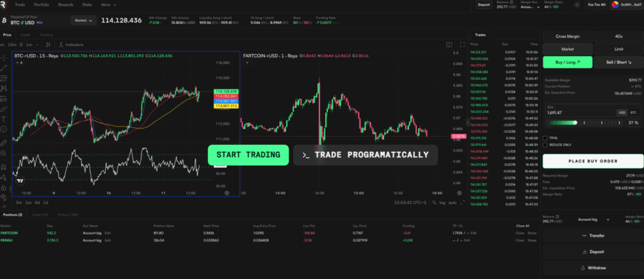
Task: Check the Reduce Only option
Action: [545, 144]
